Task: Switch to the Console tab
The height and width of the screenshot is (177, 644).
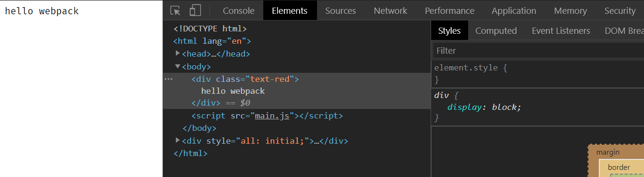Action: click(239, 10)
